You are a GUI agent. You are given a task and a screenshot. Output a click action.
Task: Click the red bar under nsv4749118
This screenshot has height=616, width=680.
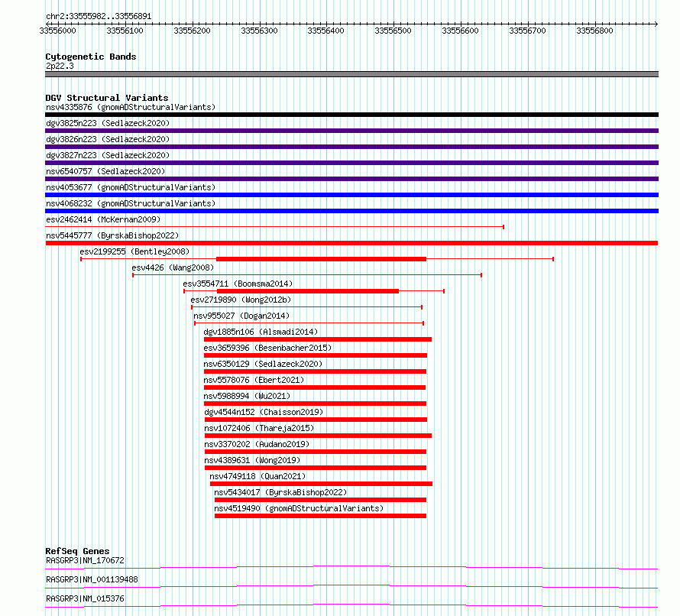pyautogui.click(x=322, y=484)
